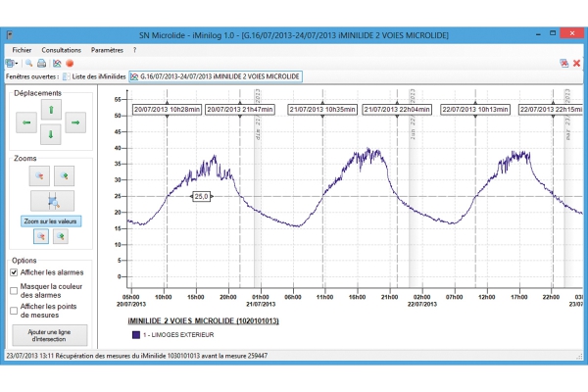This screenshot has width=588, height=392.
Task: Move graph down with green down arrow
Action: click(x=51, y=134)
